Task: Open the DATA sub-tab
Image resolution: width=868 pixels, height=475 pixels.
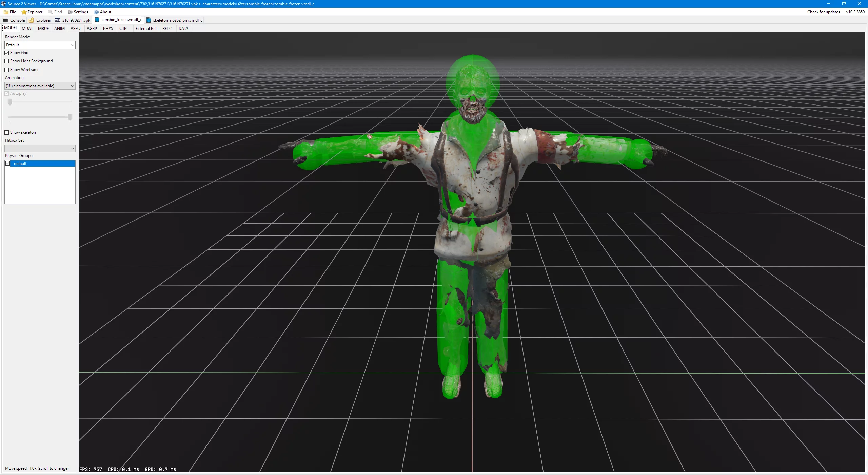Action: pos(183,28)
